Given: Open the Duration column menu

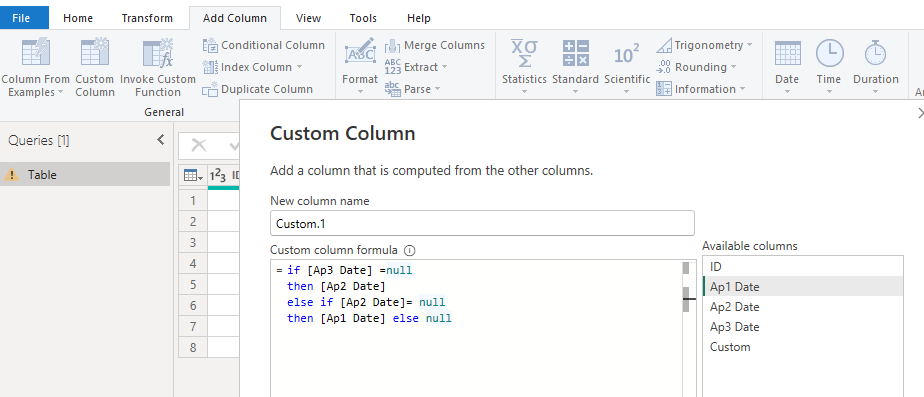Looking at the screenshot, I should [876, 67].
